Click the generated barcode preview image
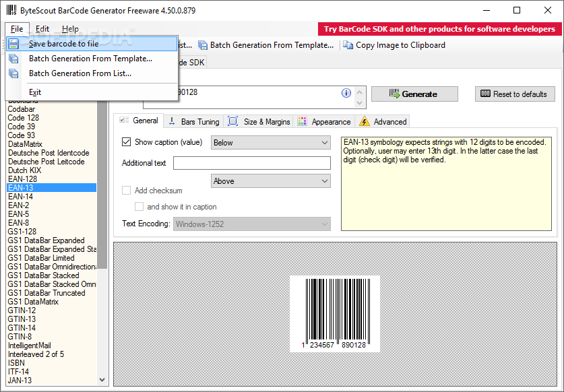 335,314
